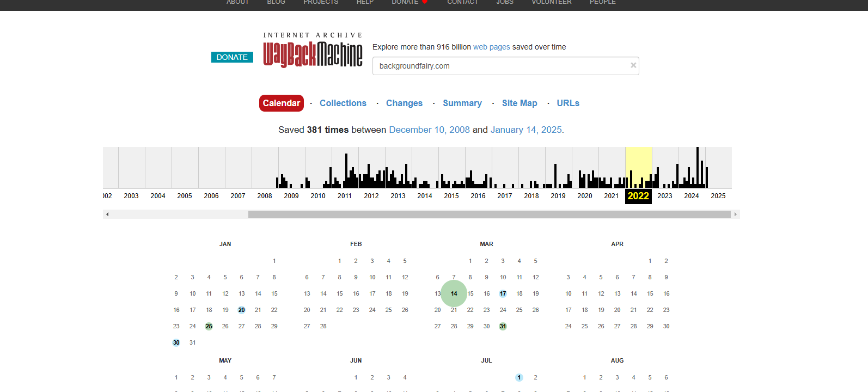
Task: Click the horizontal timeline scrollbar thumb
Action: (490, 215)
